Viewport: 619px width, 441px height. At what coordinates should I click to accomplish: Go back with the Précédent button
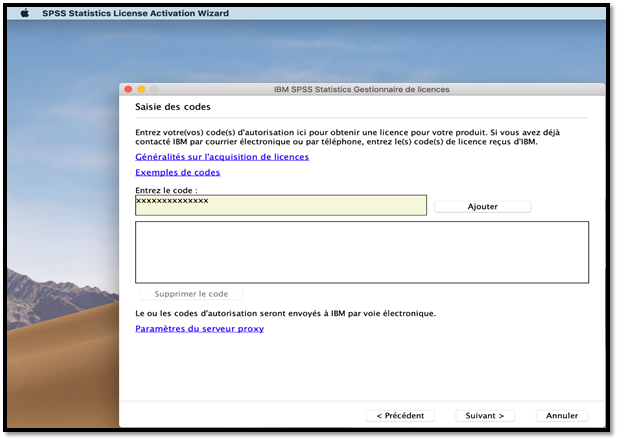[x=400, y=415]
